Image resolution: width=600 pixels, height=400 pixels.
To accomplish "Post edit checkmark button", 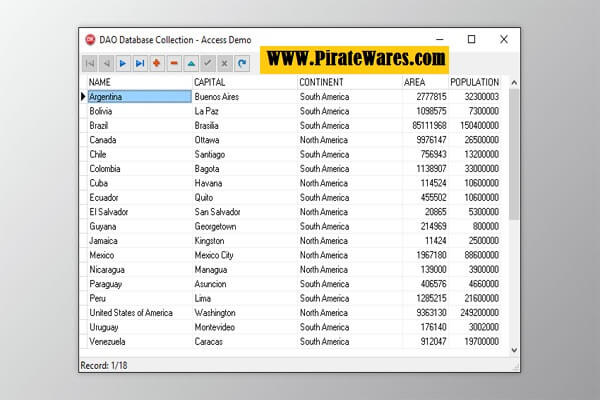I will 208,64.
